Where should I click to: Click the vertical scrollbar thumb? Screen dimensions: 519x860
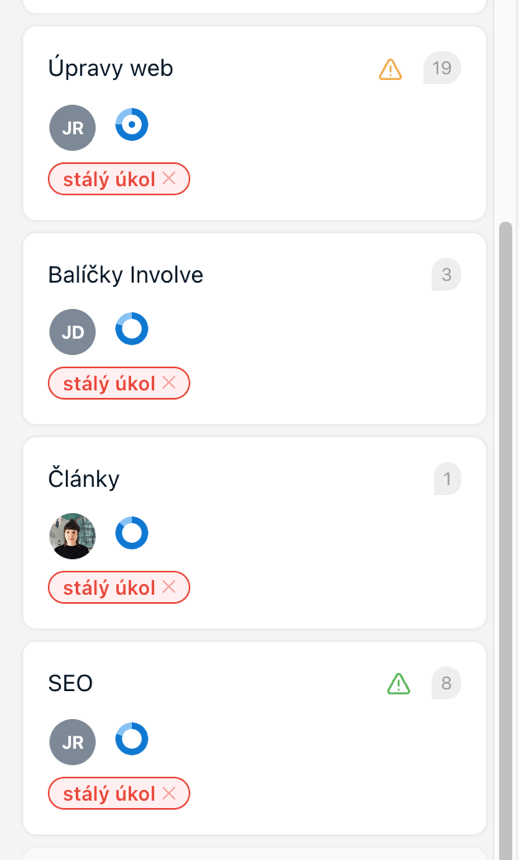point(505,540)
